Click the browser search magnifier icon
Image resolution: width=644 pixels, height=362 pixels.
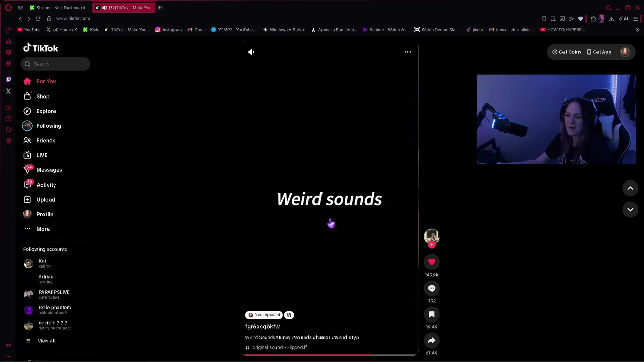coord(609,8)
